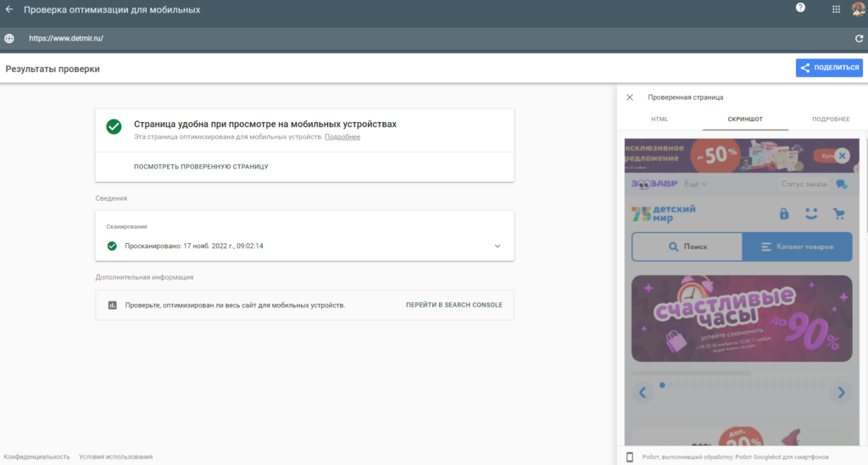Screen dimensions: 868x465
Task: Open the Google apps grid
Action: tap(836, 9)
